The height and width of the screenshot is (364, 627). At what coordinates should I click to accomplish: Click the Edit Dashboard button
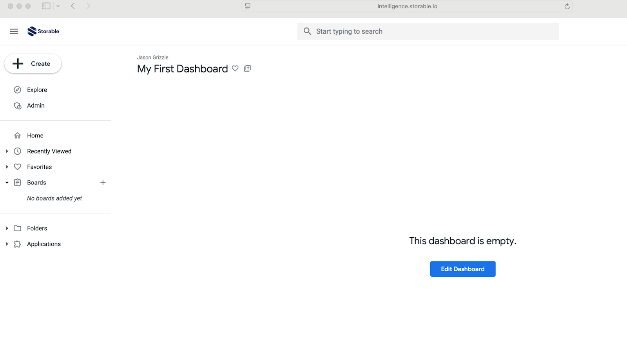pyautogui.click(x=462, y=269)
